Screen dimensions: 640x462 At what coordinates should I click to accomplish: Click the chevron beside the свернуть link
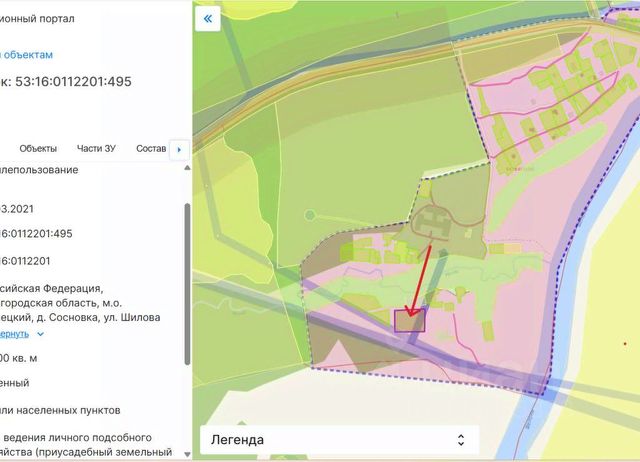coord(40,334)
